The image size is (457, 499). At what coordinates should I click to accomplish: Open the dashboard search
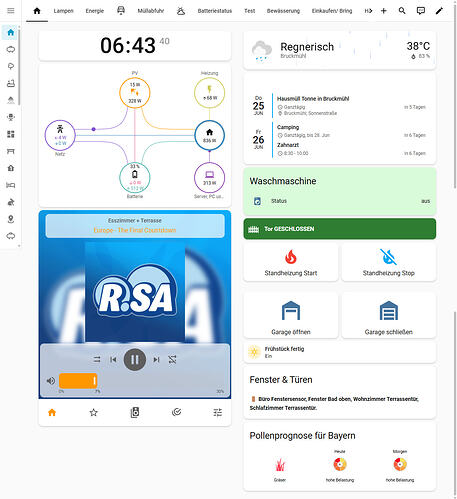coord(402,11)
